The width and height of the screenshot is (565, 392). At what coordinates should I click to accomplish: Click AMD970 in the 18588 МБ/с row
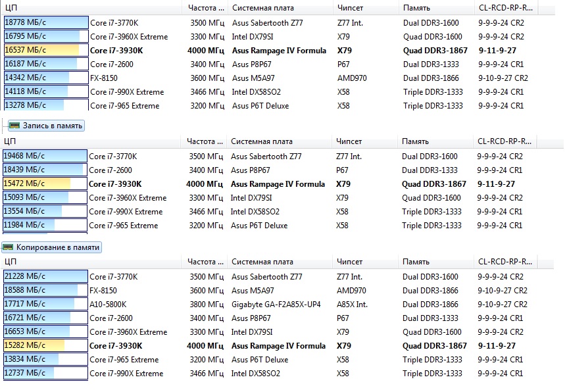click(x=351, y=291)
